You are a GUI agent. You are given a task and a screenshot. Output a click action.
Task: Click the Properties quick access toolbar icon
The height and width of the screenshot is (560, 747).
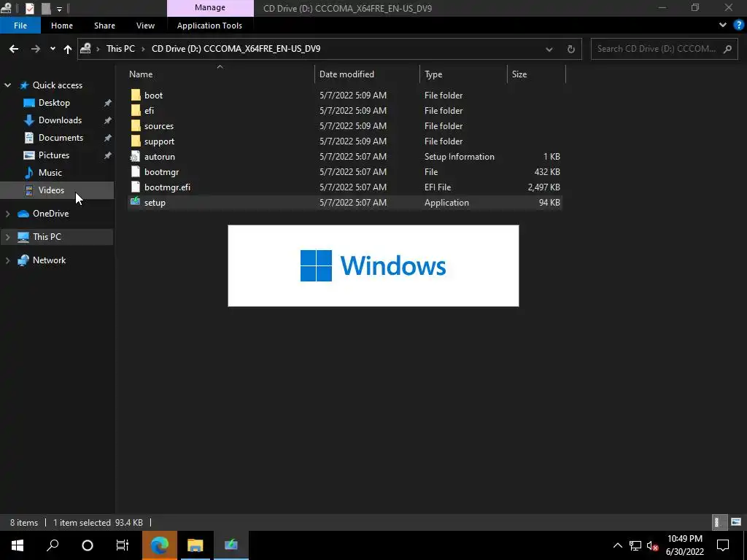click(x=29, y=8)
